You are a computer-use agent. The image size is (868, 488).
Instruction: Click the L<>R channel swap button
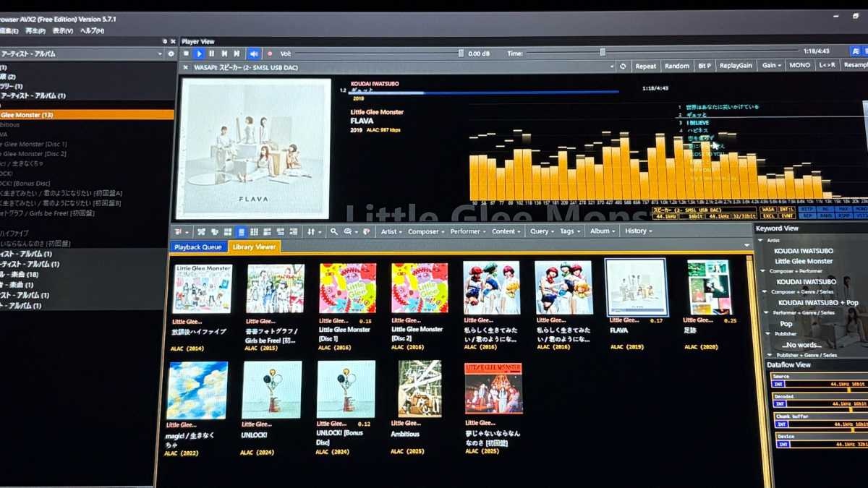click(x=827, y=65)
